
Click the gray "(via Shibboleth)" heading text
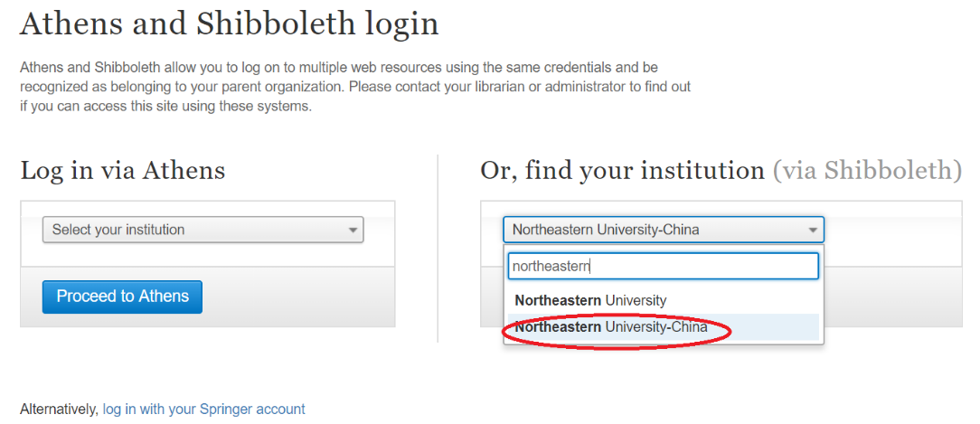pos(867,170)
